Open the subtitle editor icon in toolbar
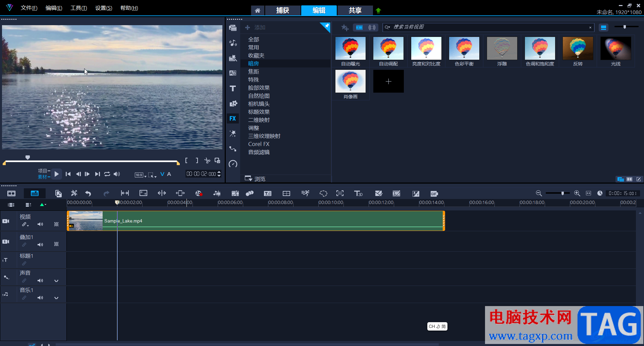Viewport: 644px width, 346px height. point(268,193)
